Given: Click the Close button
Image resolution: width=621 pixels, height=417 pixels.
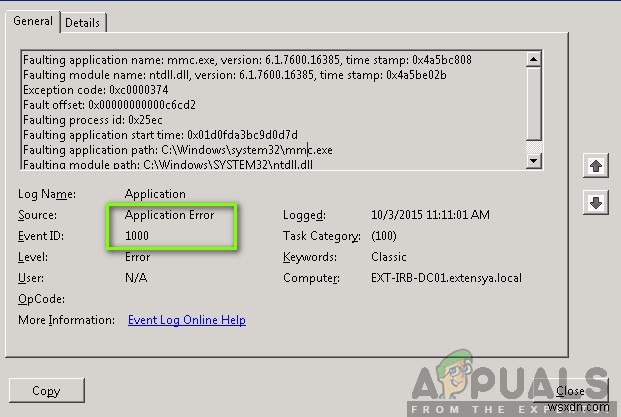Looking at the screenshot, I should tap(570, 391).
